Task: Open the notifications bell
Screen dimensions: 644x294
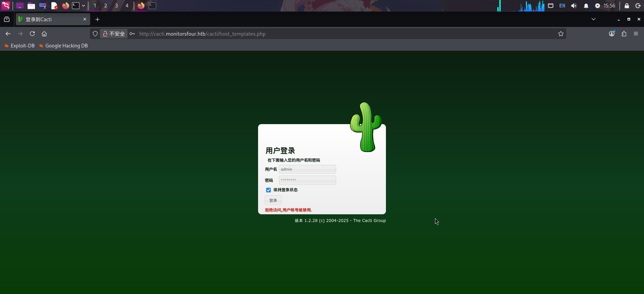Action: (586, 6)
